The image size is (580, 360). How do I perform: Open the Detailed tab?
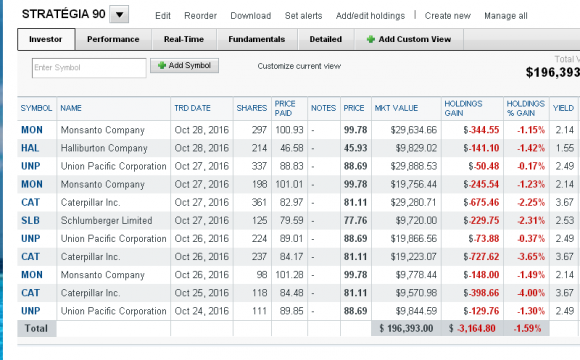[326, 39]
